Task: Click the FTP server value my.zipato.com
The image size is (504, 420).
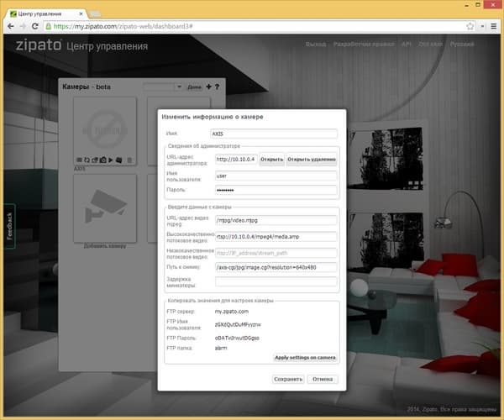Action: click(232, 312)
